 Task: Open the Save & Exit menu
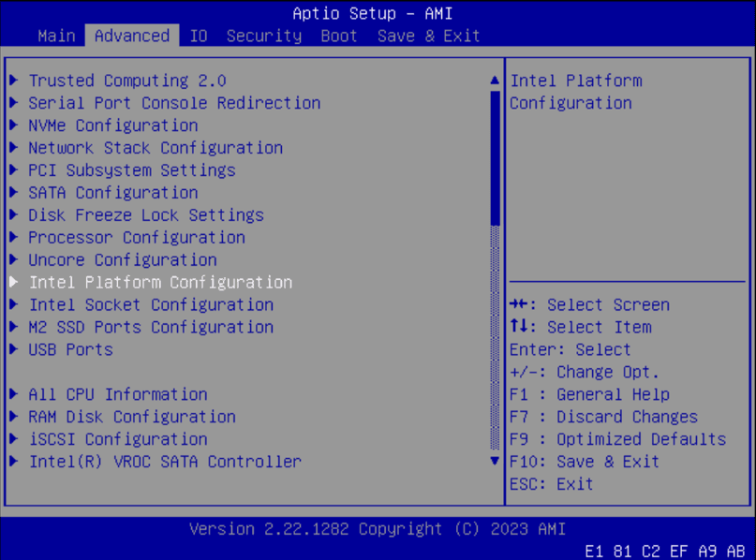click(x=427, y=36)
